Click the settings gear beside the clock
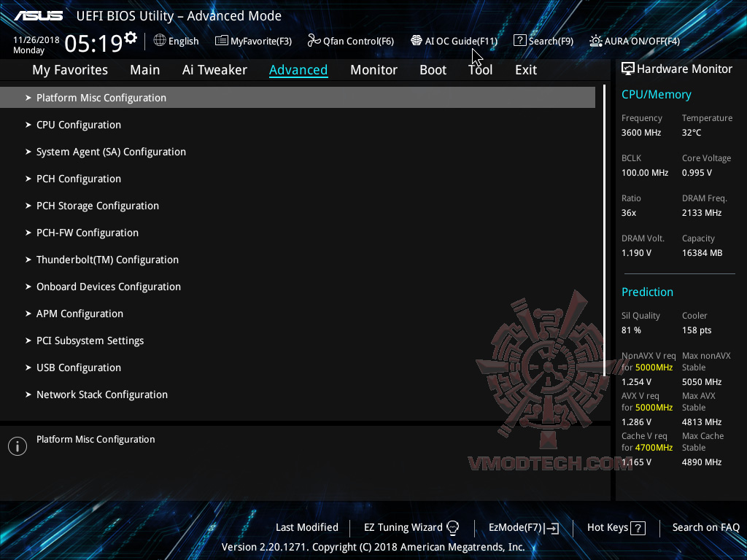The width and height of the screenshot is (747, 560). point(131,37)
